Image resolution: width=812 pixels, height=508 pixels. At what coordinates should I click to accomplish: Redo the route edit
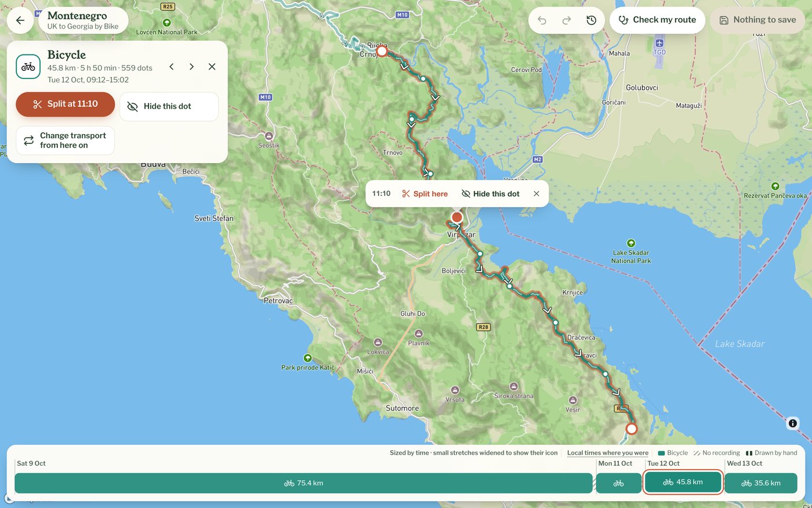pyautogui.click(x=567, y=20)
